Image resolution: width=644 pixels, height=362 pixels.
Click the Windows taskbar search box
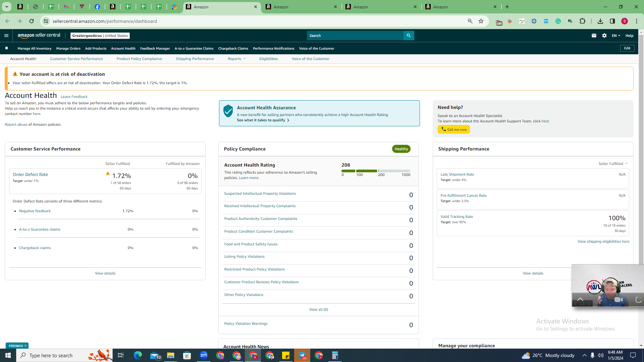[x=64, y=355]
